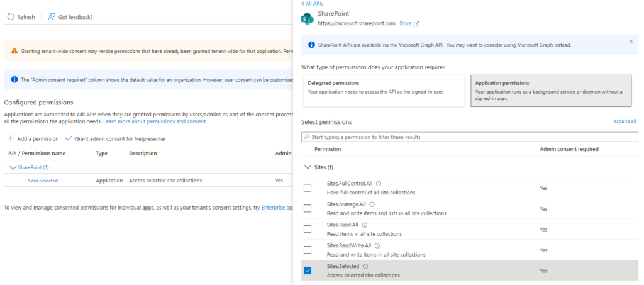
Task: Collapse the Sites (1) permission group
Action: click(308, 167)
